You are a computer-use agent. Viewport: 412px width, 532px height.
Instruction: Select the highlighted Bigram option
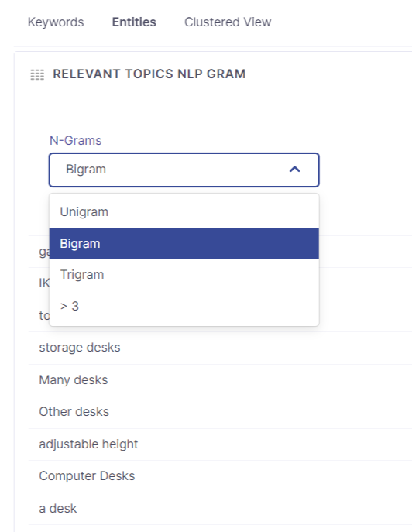[184, 244]
